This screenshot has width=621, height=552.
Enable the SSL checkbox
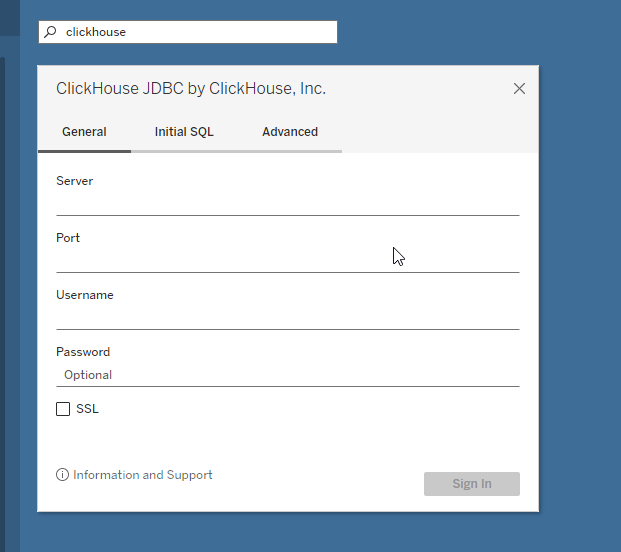click(x=63, y=409)
